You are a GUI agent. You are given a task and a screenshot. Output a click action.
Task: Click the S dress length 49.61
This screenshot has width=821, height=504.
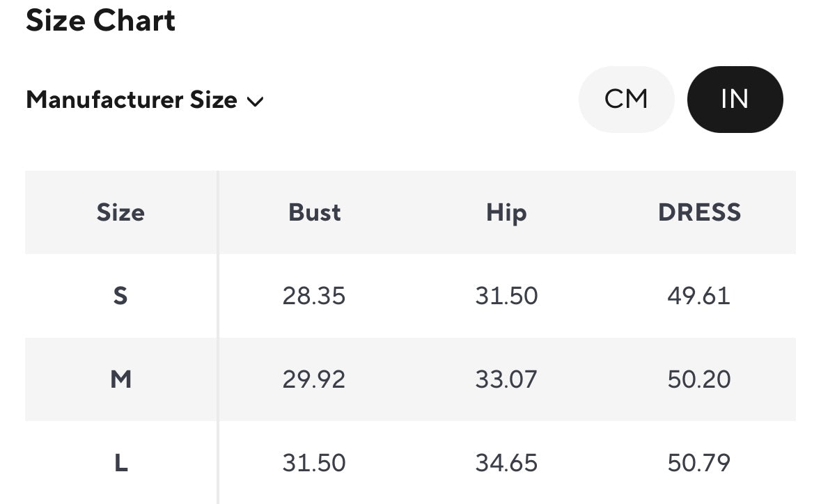[699, 296]
